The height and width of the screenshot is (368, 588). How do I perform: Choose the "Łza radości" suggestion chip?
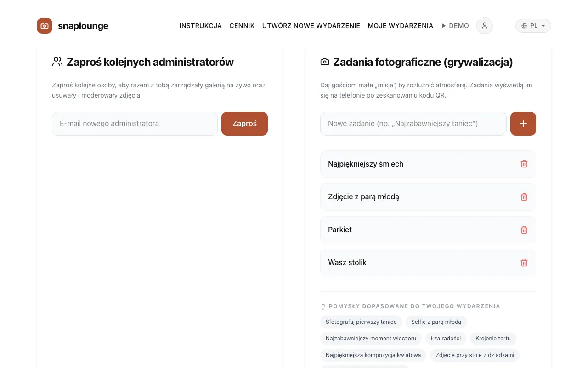446,339
